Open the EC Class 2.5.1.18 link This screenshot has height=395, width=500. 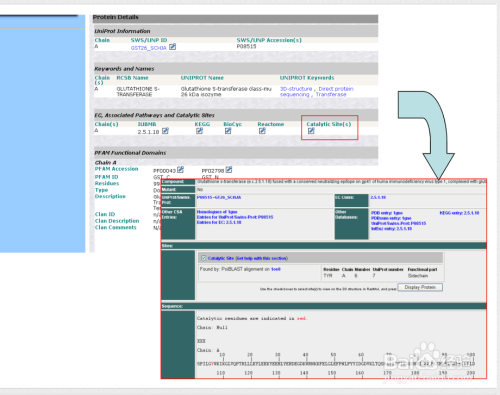(378, 197)
